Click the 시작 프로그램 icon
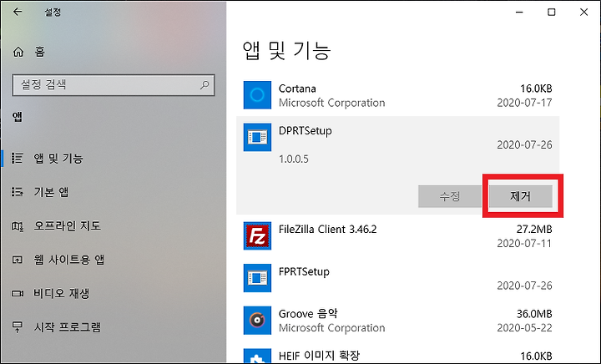Viewport: 601px width, 364px height. coord(18,326)
